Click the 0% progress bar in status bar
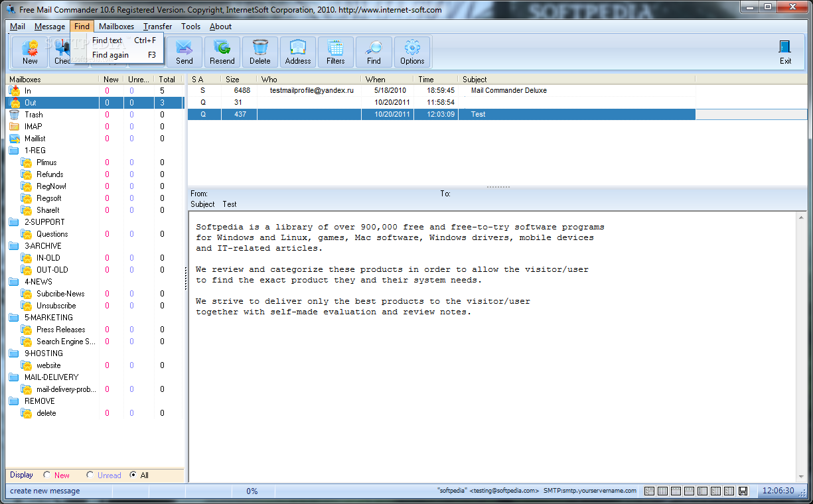The image size is (813, 504). [x=252, y=491]
